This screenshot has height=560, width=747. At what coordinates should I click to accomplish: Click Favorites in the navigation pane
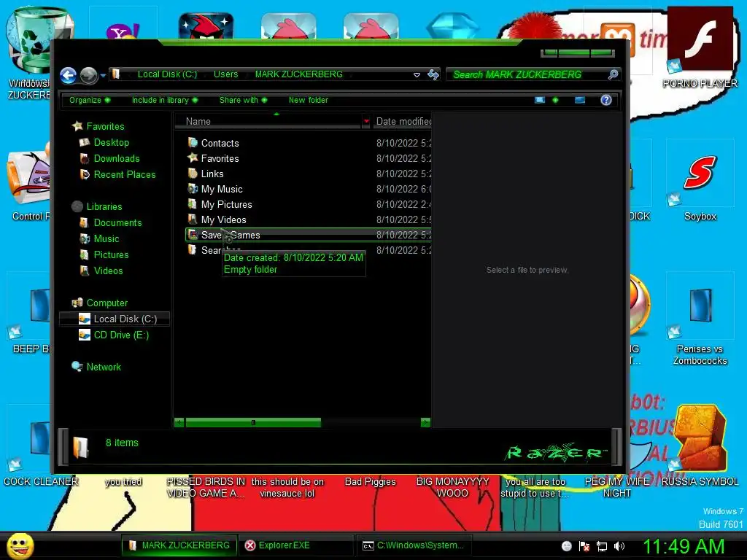point(105,126)
